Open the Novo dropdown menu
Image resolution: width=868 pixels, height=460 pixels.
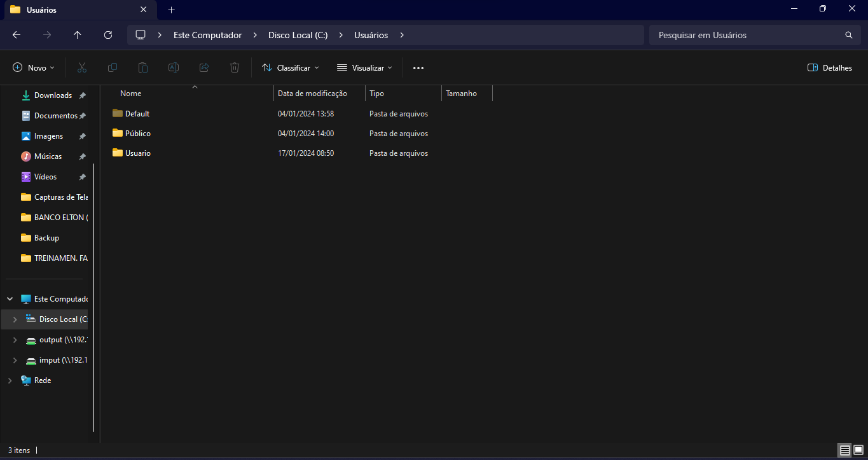click(x=34, y=67)
